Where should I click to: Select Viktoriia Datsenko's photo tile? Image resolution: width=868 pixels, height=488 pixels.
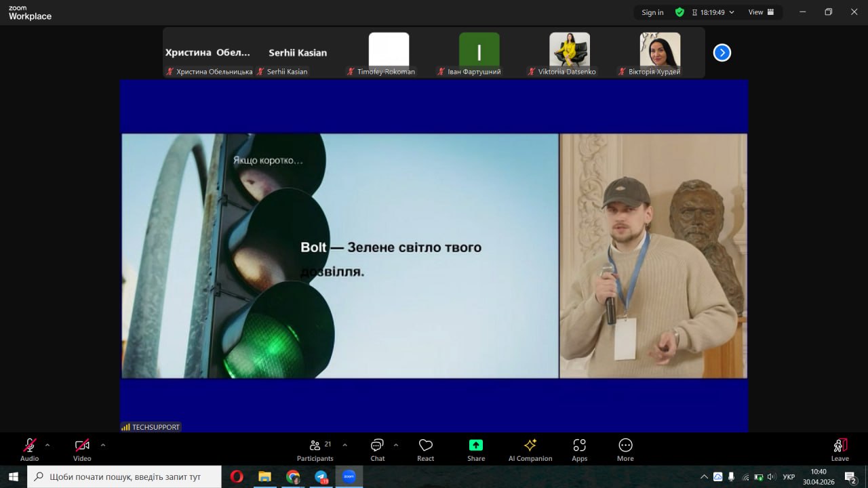[x=570, y=53]
